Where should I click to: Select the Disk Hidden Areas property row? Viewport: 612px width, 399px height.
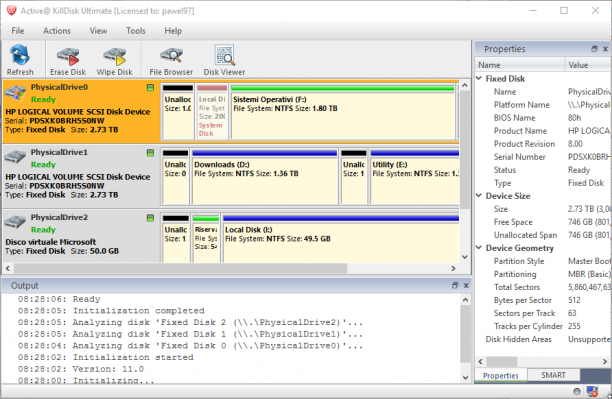[543, 339]
